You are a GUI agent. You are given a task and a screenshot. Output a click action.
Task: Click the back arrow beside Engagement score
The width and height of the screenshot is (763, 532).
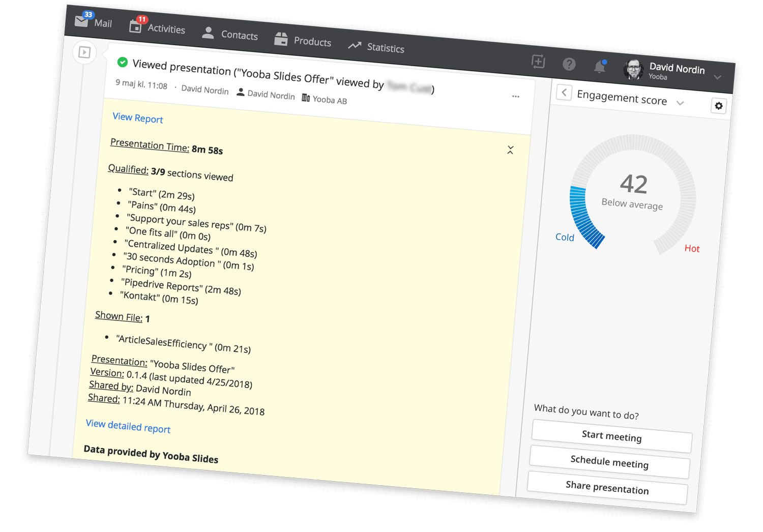(564, 93)
